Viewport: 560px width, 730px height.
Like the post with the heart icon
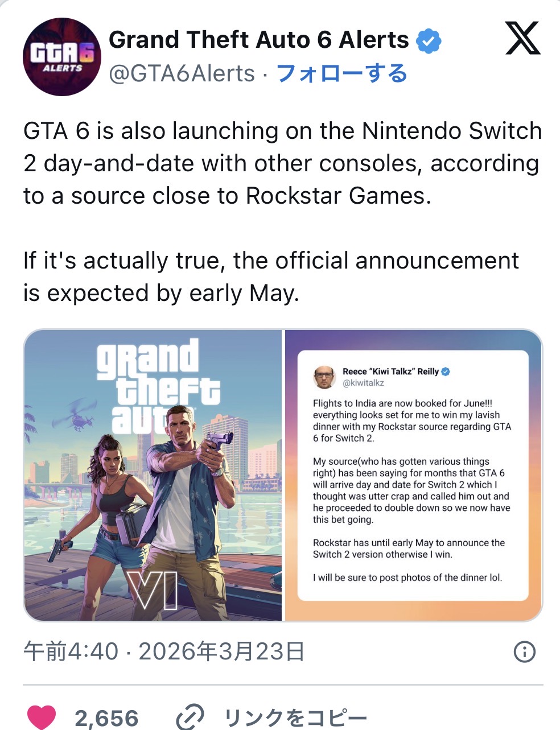pos(42,717)
